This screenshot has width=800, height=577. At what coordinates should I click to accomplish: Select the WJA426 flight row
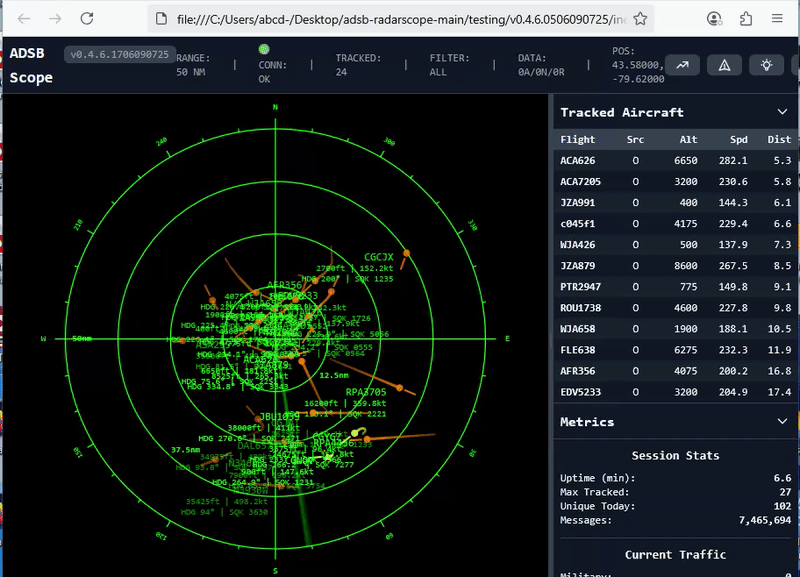[676, 245]
